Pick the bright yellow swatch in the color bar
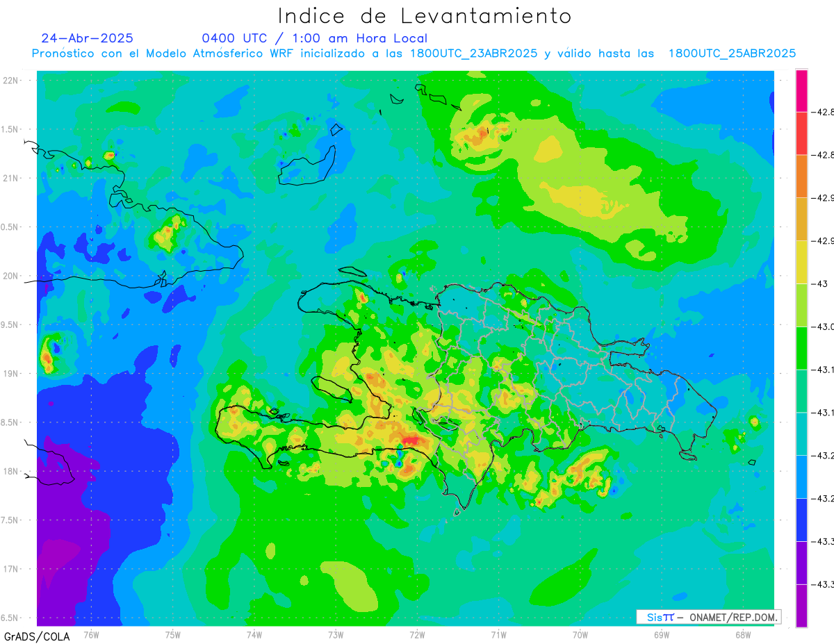The width and height of the screenshot is (834, 644). tap(801, 262)
